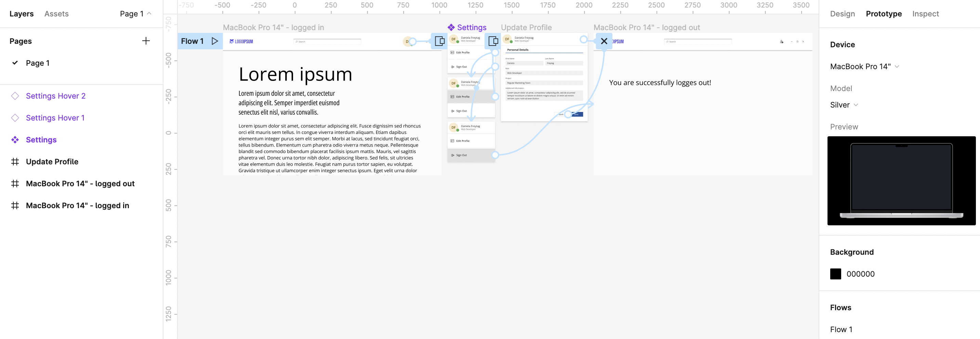Click the X close-overlay badge on canvas
Screen dimensions: 980x339
click(x=604, y=41)
